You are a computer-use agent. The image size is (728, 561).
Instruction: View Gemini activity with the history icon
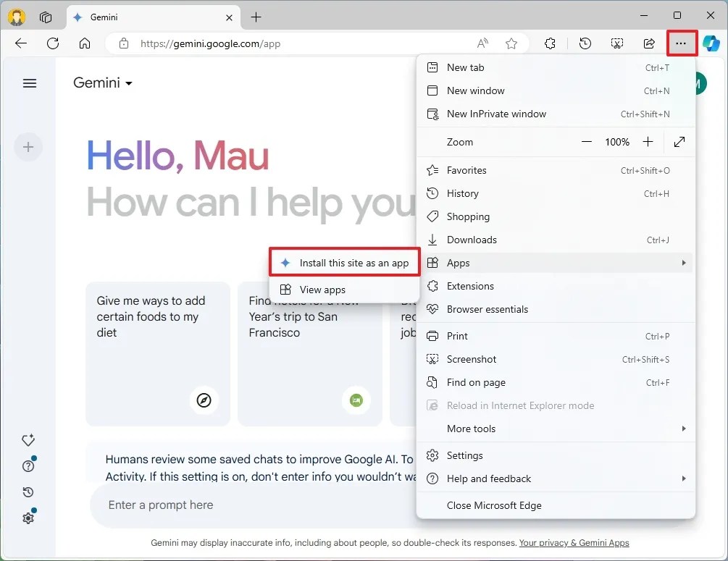click(x=28, y=492)
